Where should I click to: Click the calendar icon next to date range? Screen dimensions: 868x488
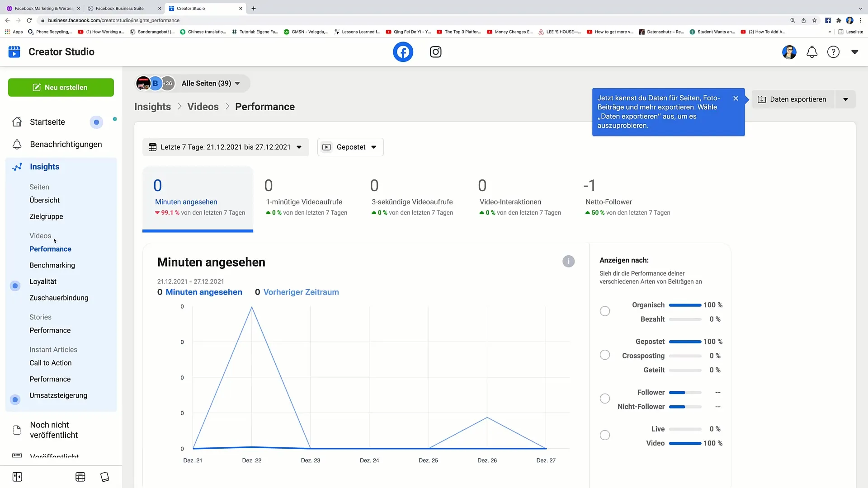click(153, 147)
